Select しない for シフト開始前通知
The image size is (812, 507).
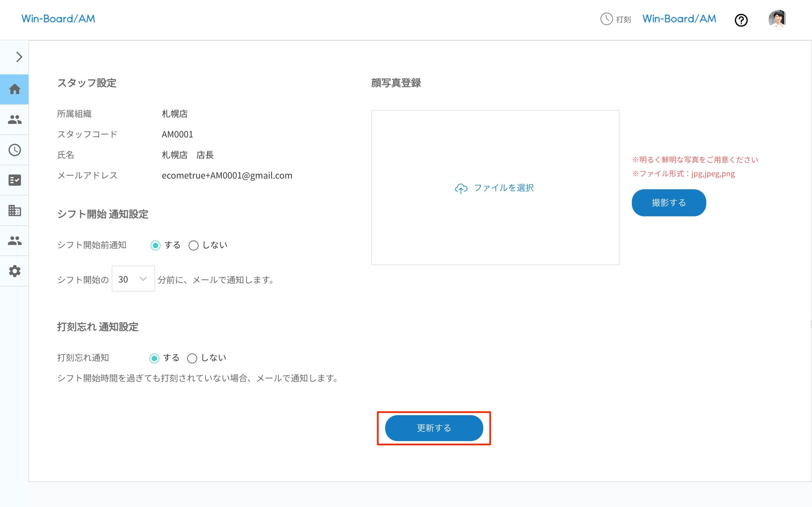point(193,245)
